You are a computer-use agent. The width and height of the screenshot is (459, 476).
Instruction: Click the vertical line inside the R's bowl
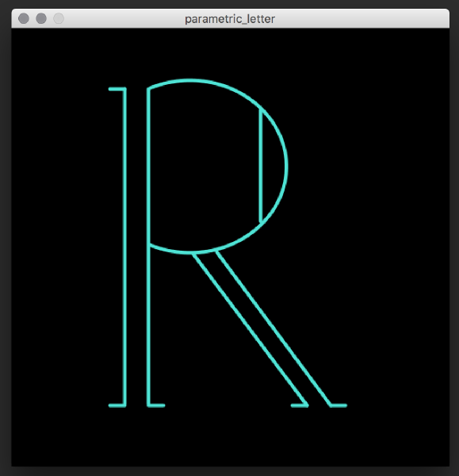pyautogui.click(x=261, y=166)
